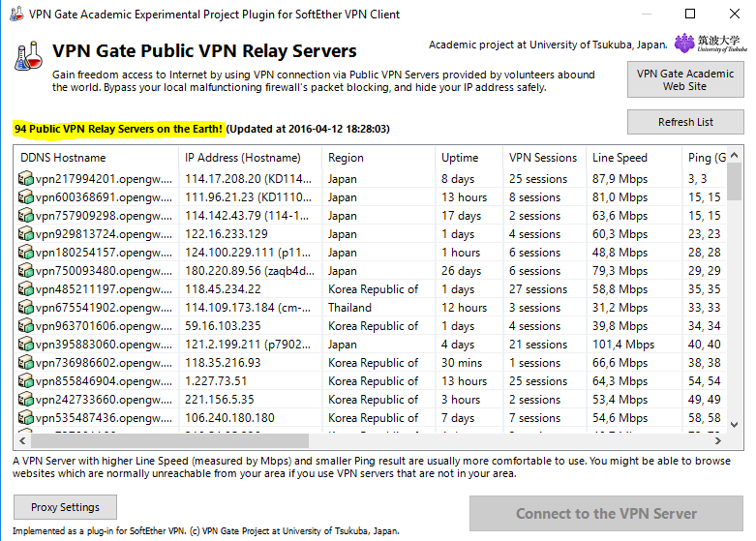Click the server icon beside vpn217994201
Image resolution: width=756 pixels, height=541 pixels.
coord(25,179)
